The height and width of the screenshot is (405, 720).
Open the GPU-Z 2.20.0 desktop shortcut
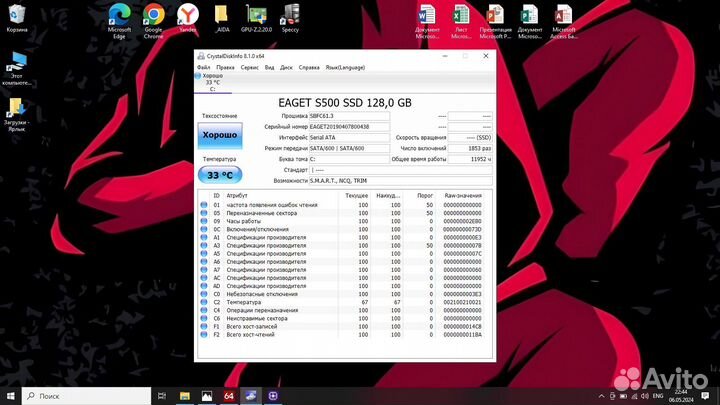(x=256, y=18)
